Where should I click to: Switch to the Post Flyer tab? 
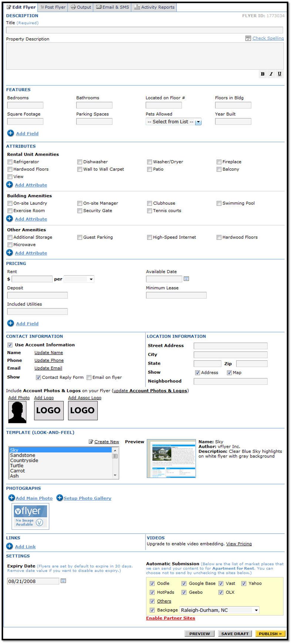pyautogui.click(x=53, y=7)
